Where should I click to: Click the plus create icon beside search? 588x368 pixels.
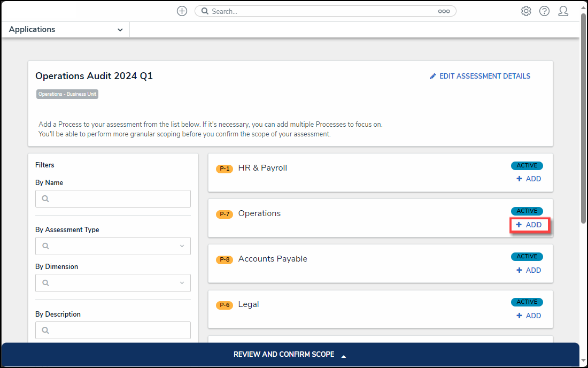tap(182, 11)
